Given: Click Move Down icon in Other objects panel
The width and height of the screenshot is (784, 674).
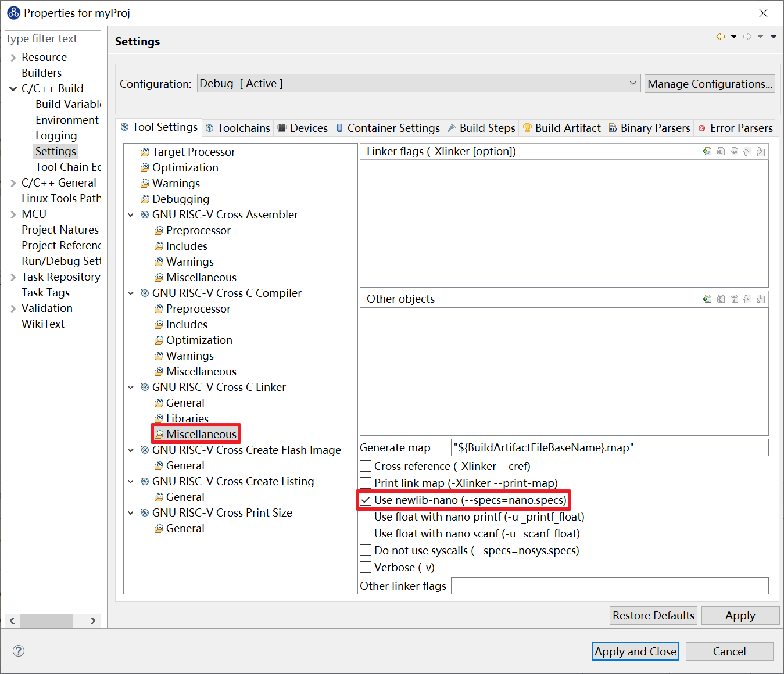Looking at the screenshot, I should coord(761,299).
